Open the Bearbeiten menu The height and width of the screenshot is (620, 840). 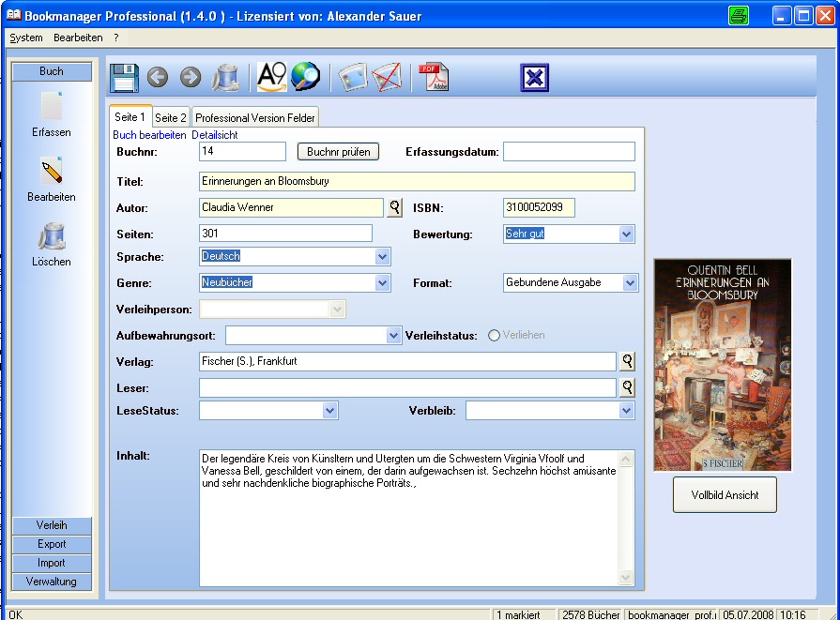pos(78,38)
